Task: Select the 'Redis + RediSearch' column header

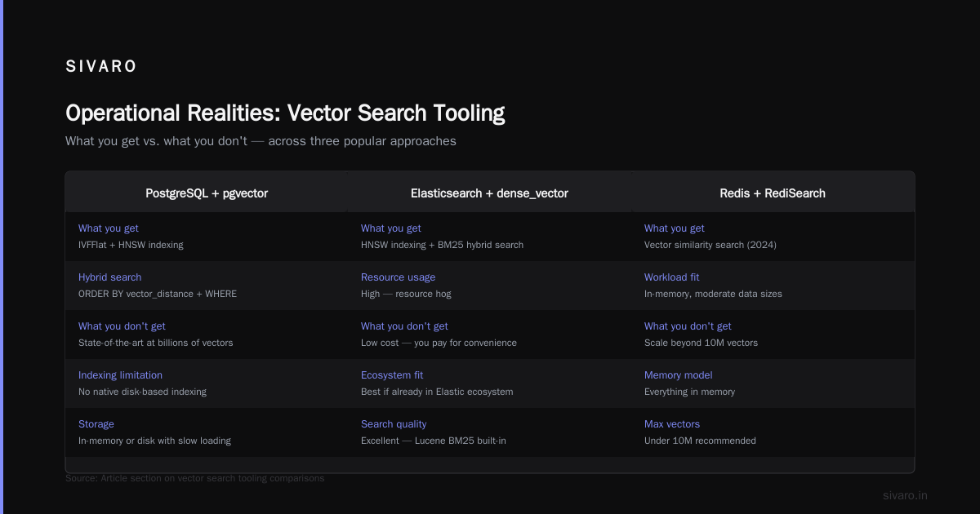Action: (x=773, y=193)
